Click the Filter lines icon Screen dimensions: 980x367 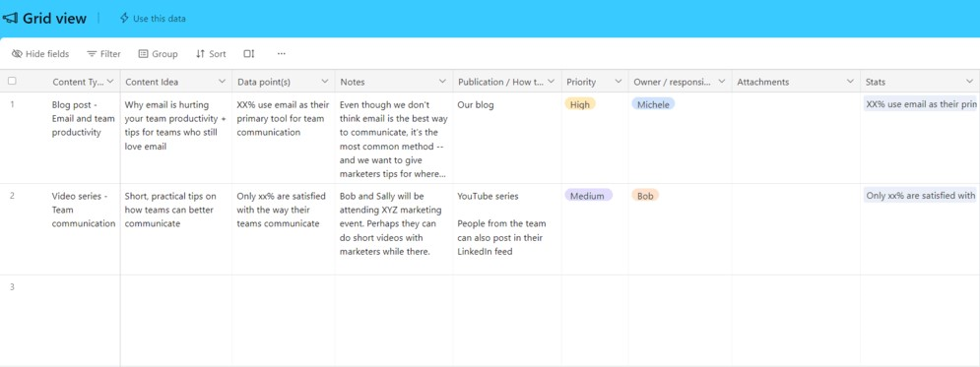click(x=92, y=54)
